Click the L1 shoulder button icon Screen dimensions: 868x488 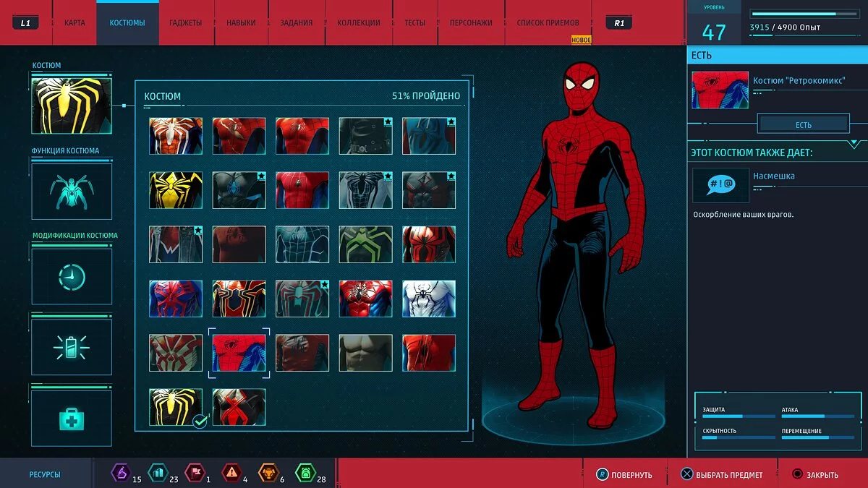point(25,23)
